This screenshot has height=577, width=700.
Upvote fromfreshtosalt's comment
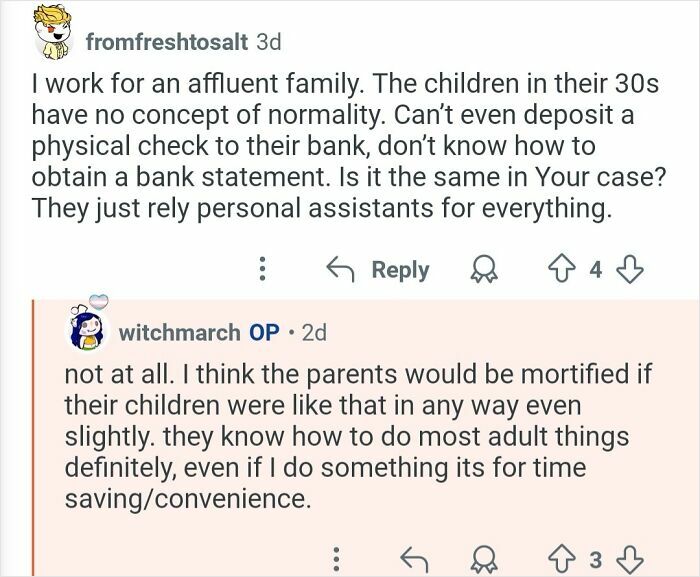point(560,269)
